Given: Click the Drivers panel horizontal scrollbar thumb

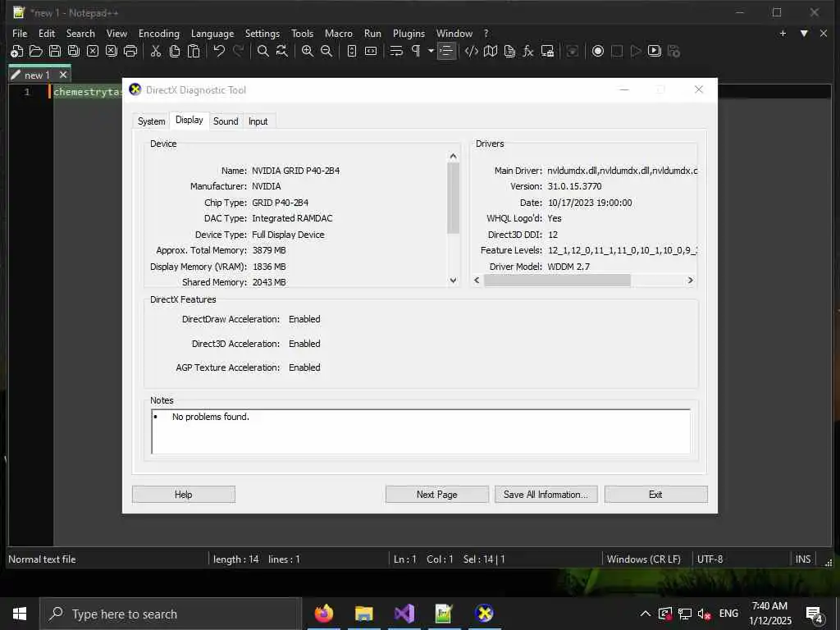Looking at the screenshot, I should tap(557, 281).
